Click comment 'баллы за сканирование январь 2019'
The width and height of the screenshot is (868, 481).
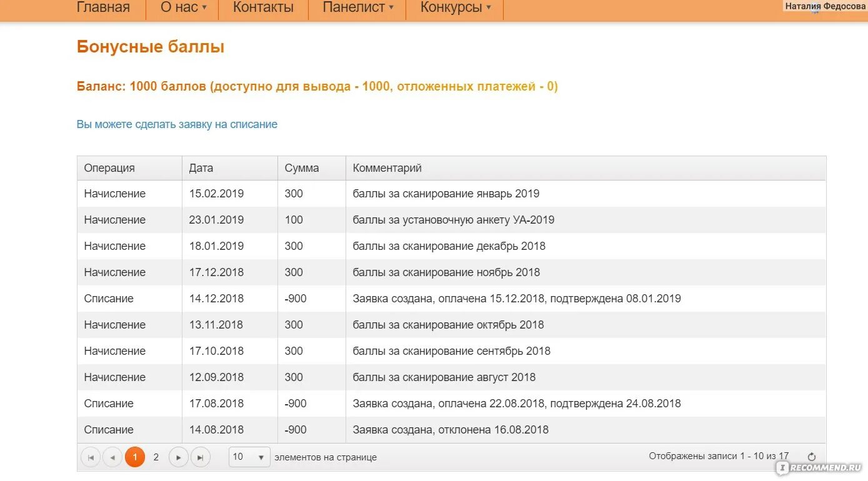(x=446, y=194)
